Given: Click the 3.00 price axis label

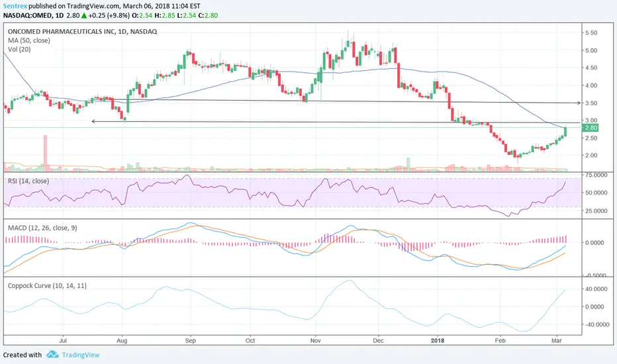Looking at the screenshot, I should 591,120.
